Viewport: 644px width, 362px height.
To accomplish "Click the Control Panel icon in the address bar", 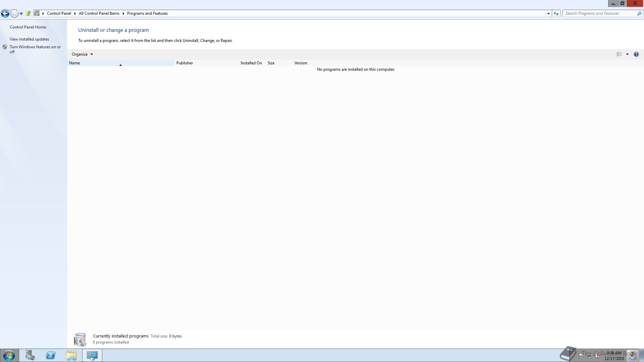I will pyautogui.click(x=37, y=13).
